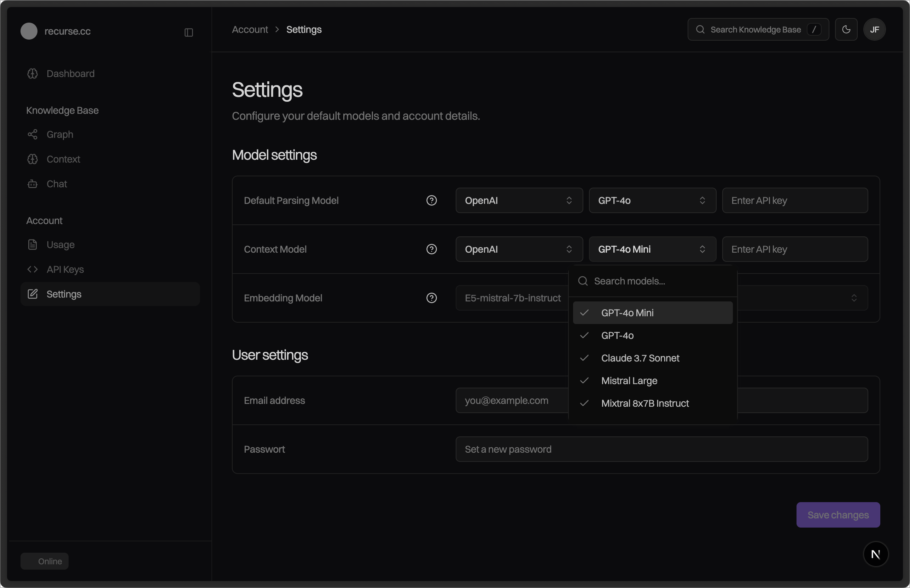Click the Default Parsing Model help icon

click(431, 200)
